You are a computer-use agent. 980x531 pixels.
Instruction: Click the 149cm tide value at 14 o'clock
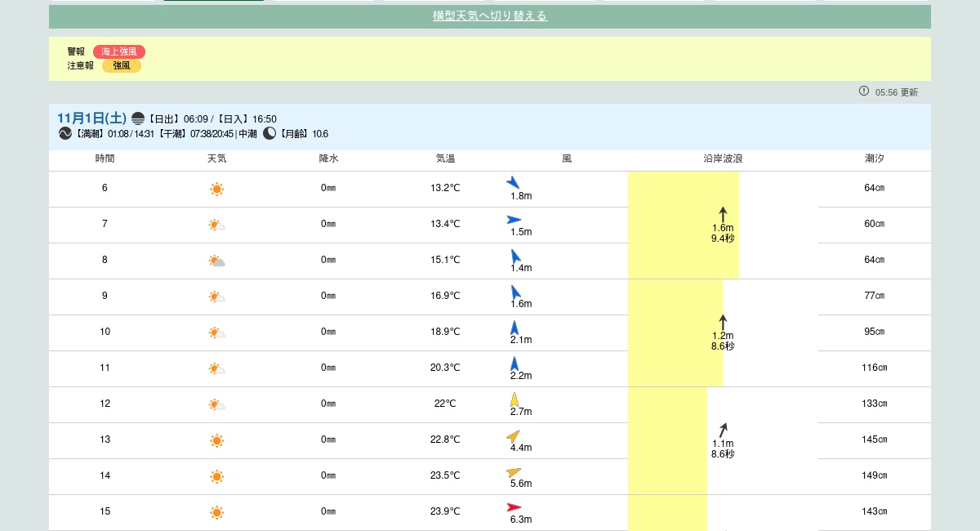[874, 475]
